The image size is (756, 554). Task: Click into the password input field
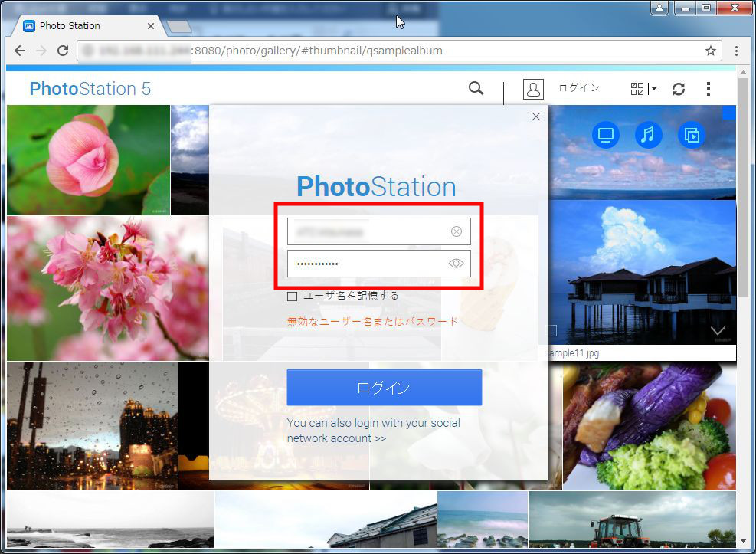point(379,264)
